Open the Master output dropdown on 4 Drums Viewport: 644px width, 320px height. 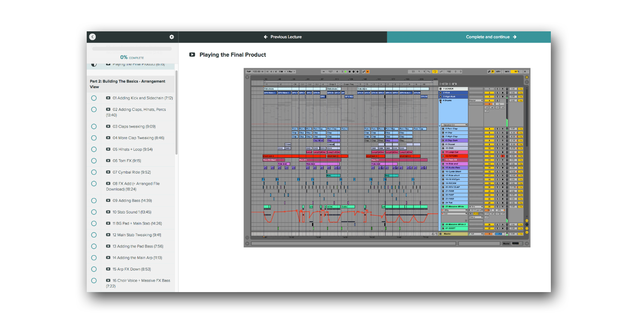tap(476, 101)
